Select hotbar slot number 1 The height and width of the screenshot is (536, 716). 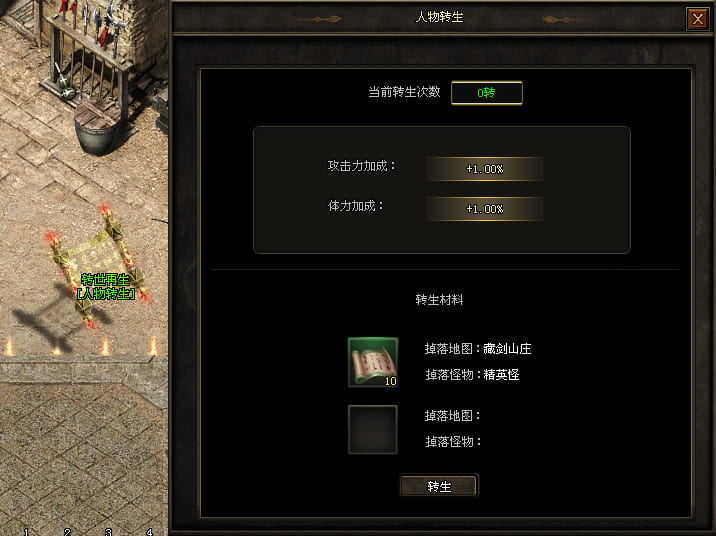pos(26,532)
